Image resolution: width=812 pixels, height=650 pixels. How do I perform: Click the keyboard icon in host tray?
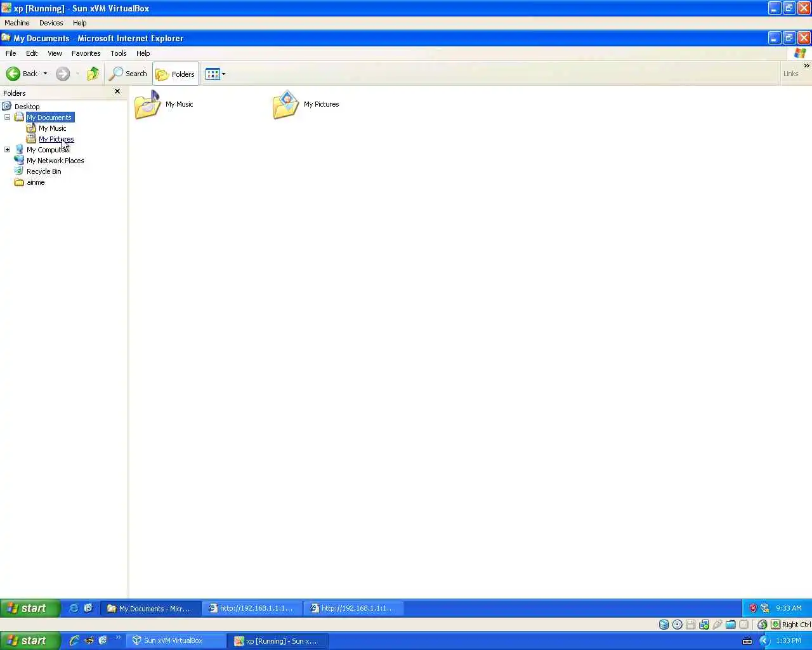click(x=747, y=640)
